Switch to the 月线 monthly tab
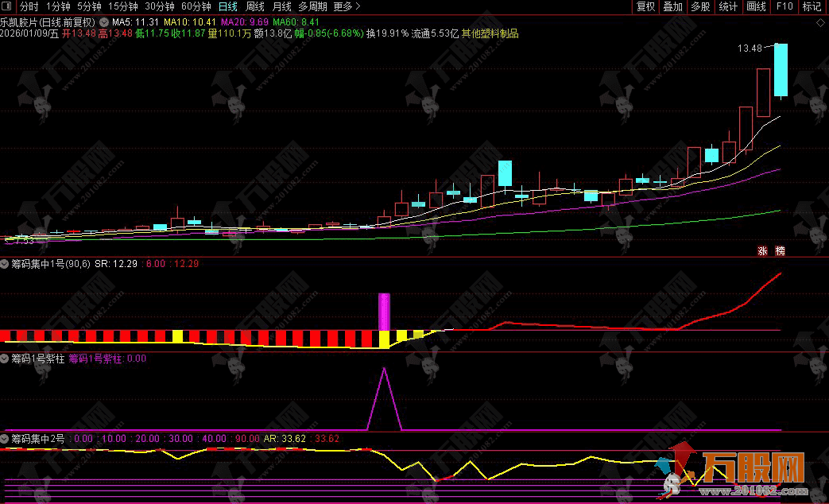Viewport: 829px width, 504px height. coord(281,6)
